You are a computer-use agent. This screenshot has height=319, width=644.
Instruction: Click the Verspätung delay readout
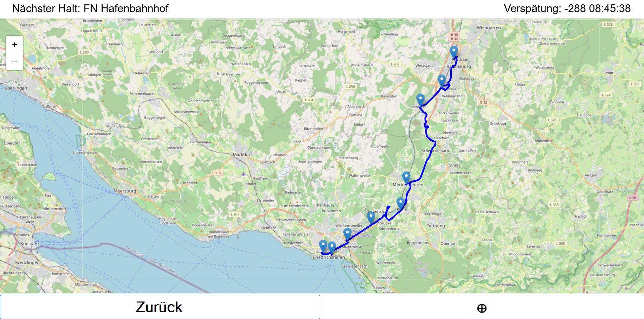(567, 8)
